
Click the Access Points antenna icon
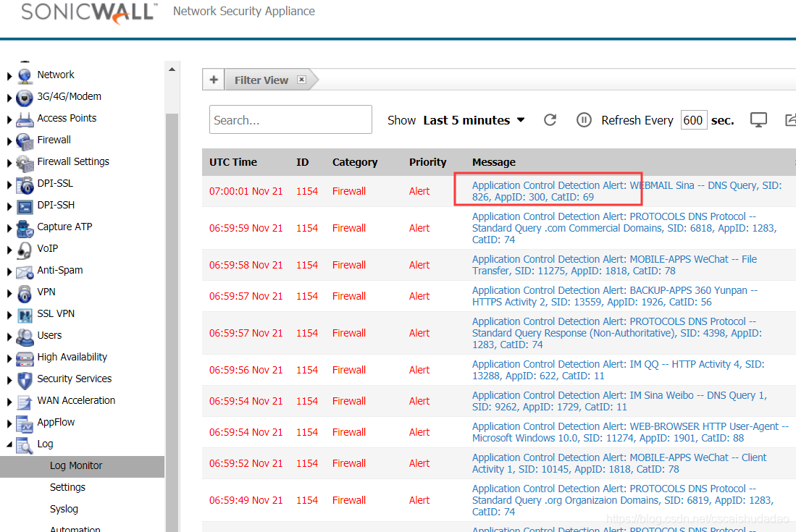(25, 119)
